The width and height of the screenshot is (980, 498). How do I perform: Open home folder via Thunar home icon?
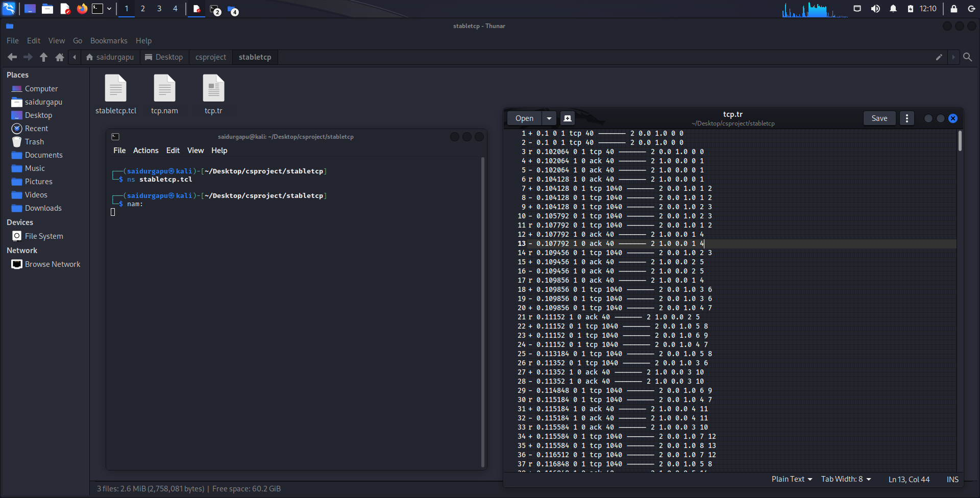tap(59, 57)
